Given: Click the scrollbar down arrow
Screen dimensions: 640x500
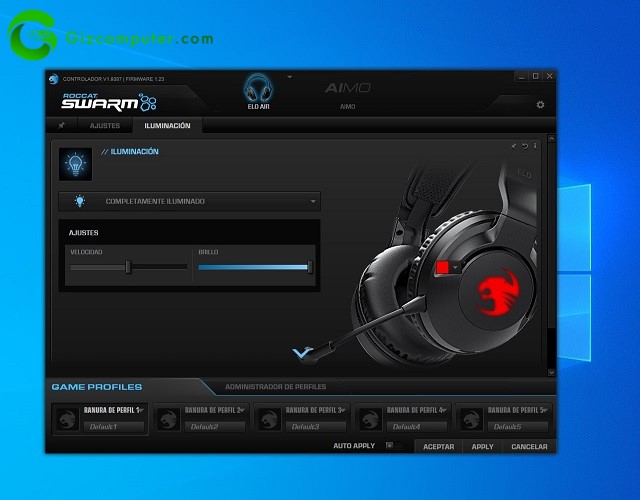Looking at the screenshot, I should 551,372.
